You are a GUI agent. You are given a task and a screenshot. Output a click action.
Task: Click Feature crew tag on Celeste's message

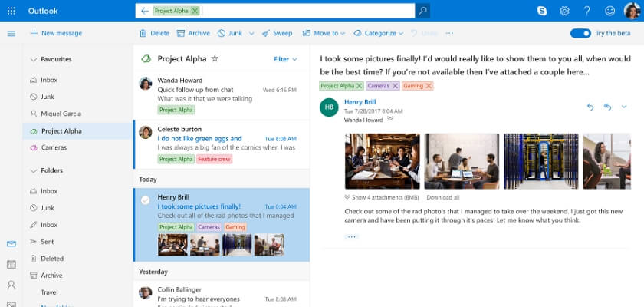click(215, 159)
